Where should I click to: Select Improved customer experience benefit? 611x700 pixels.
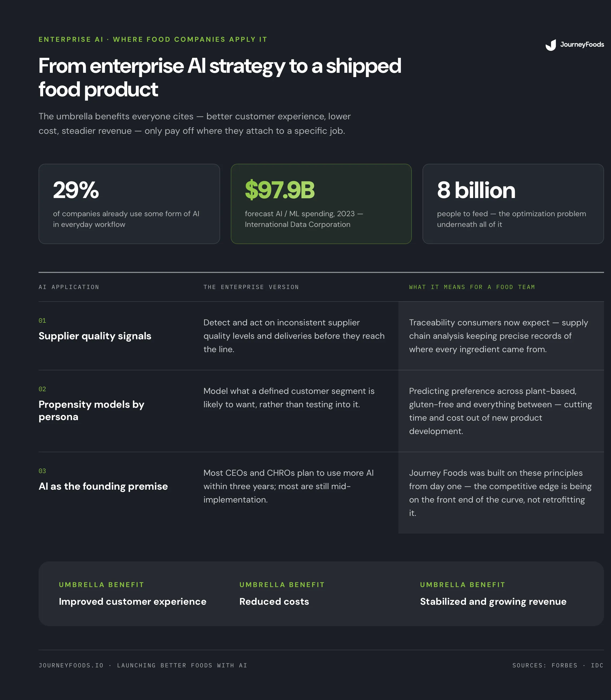tap(133, 602)
